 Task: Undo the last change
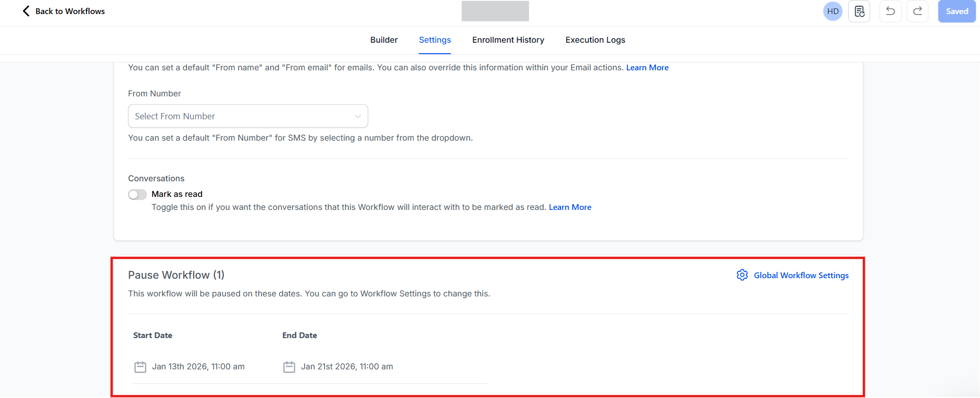coord(890,11)
